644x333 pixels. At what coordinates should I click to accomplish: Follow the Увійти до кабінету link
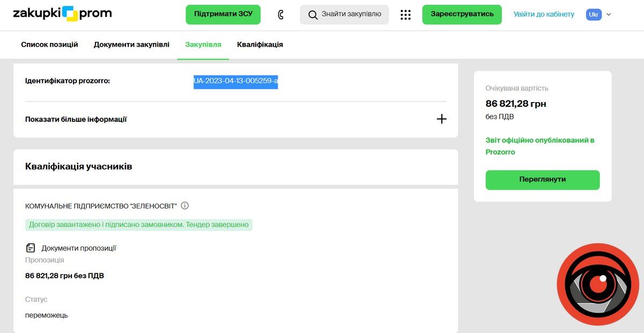544,15
